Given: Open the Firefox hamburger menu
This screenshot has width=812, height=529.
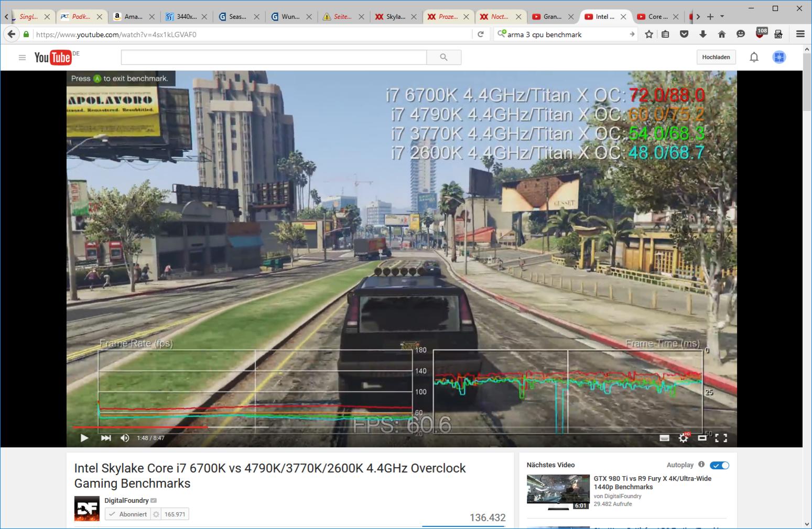Looking at the screenshot, I should 800,34.
